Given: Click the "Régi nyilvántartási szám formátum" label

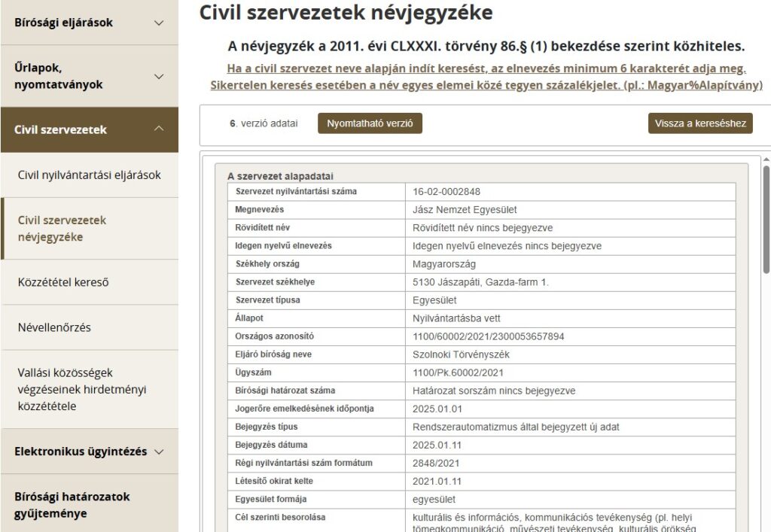Looking at the screenshot, I should point(304,464).
